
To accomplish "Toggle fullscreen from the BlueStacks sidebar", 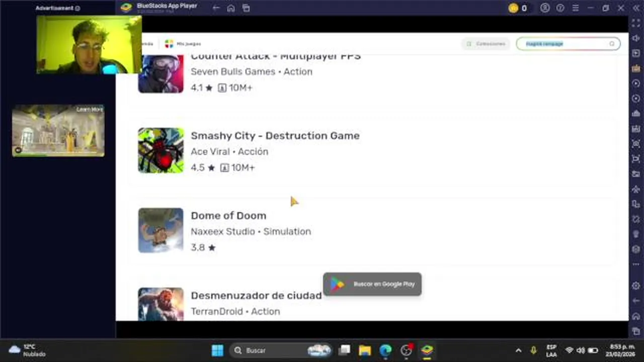I will coord(636,23).
